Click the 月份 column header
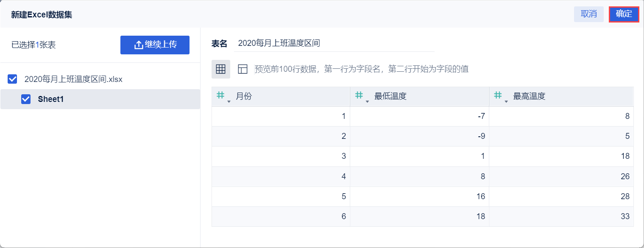The height and width of the screenshot is (248, 644). [x=244, y=96]
